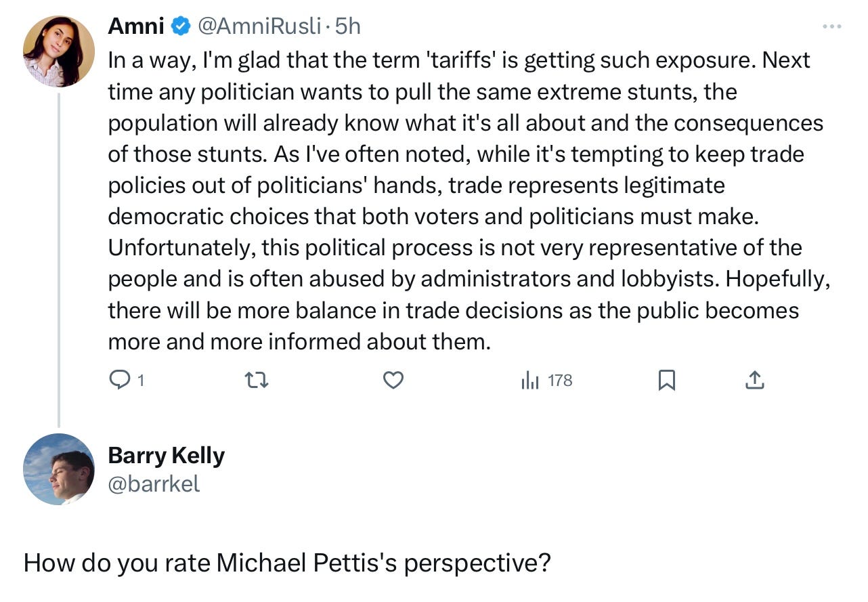The width and height of the screenshot is (868, 602).
Task: Open Amni's tweet text about tariffs
Action: 467,200
